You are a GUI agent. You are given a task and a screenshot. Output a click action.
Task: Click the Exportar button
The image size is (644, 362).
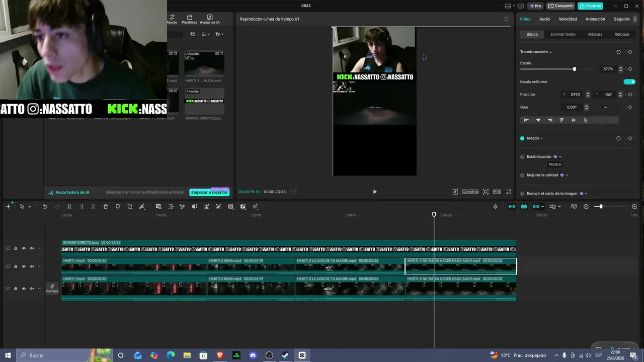pyautogui.click(x=590, y=6)
